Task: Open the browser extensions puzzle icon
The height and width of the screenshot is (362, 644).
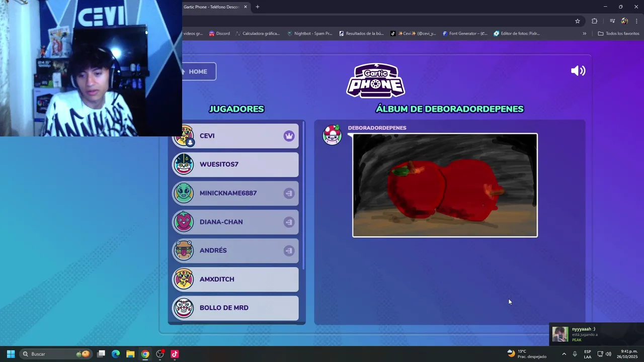Action: point(595,21)
